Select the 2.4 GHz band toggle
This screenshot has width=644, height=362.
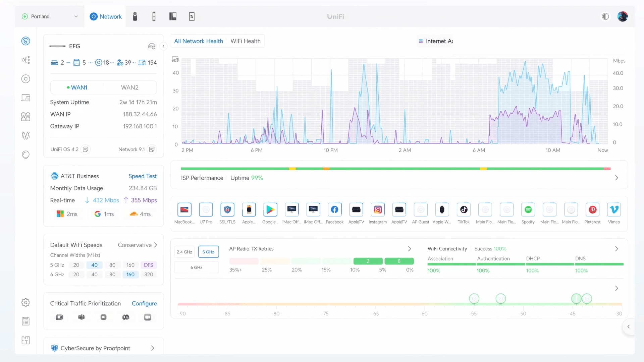[x=184, y=252]
